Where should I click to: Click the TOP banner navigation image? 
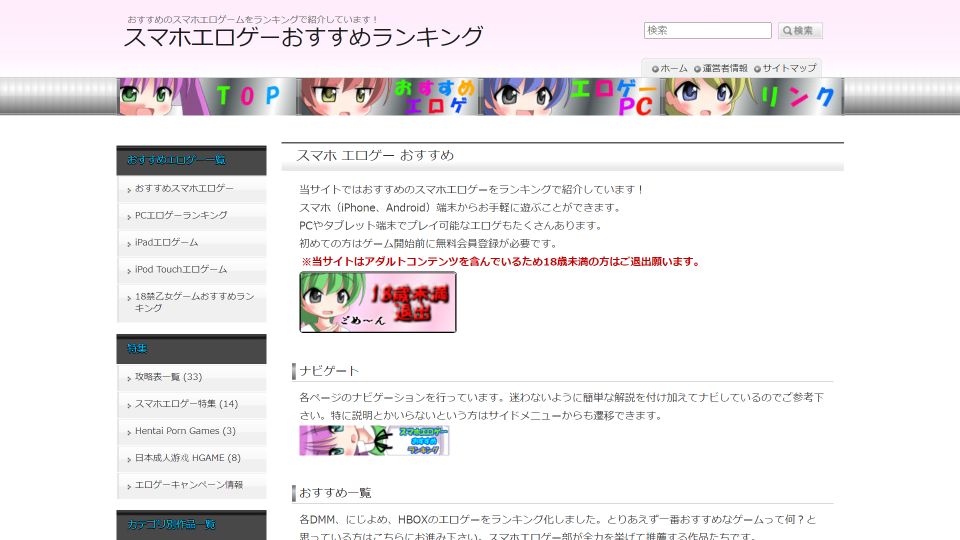coord(207,97)
